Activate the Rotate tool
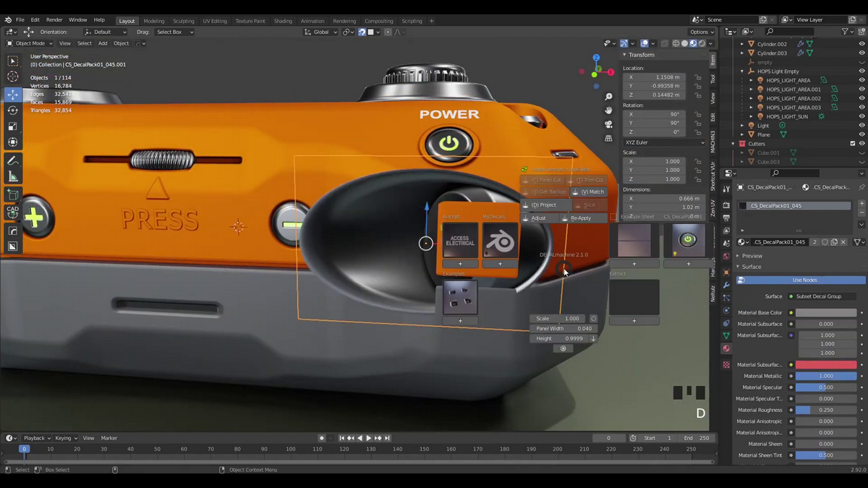Screen dimensions: 868x488 pyautogui.click(x=13, y=110)
